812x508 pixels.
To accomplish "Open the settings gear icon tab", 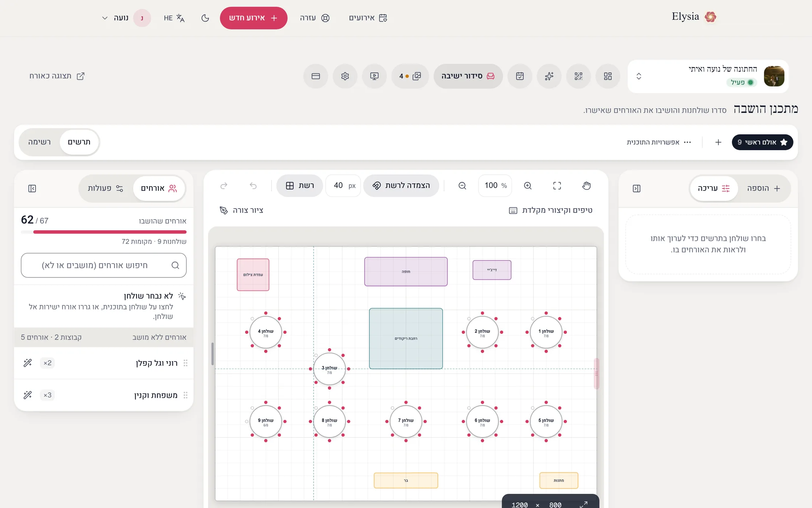I will click(345, 76).
